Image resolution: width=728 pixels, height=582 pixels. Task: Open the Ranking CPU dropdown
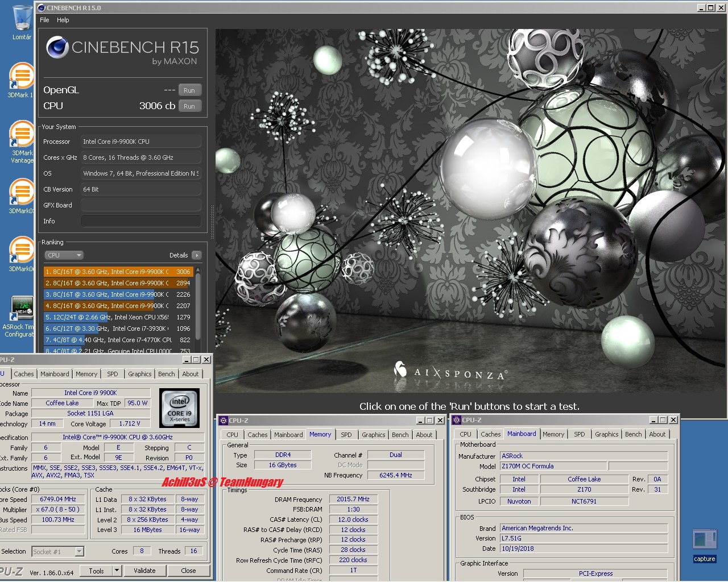coord(64,255)
